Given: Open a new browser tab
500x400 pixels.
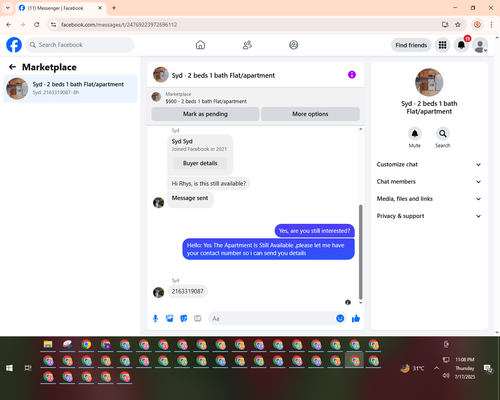Looking at the screenshot, I should tap(114, 8).
